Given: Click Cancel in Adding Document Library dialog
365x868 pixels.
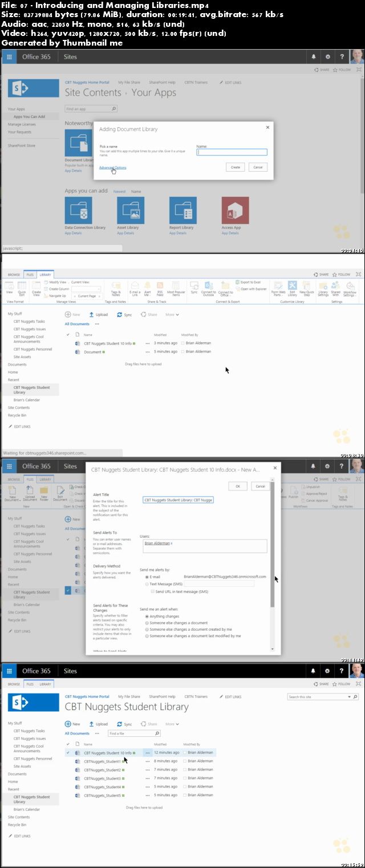Looking at the screenshot, I should click(x=258, y=167).
